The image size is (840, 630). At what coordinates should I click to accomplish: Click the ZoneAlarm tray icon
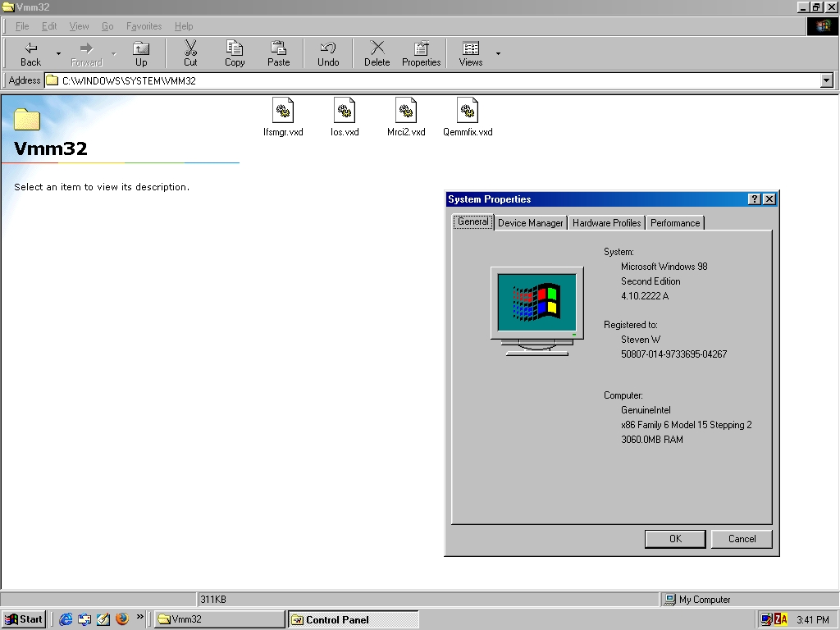[x=781, y=620]
